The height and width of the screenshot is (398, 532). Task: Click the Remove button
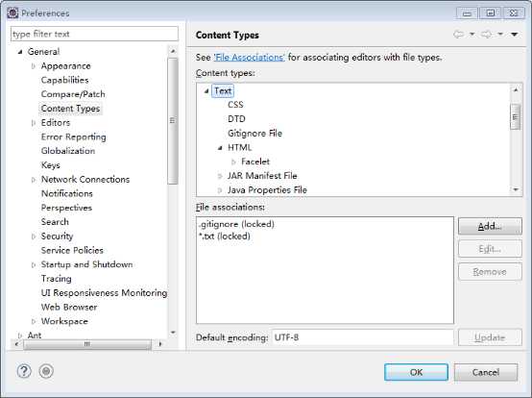click(x=490, y=272)
